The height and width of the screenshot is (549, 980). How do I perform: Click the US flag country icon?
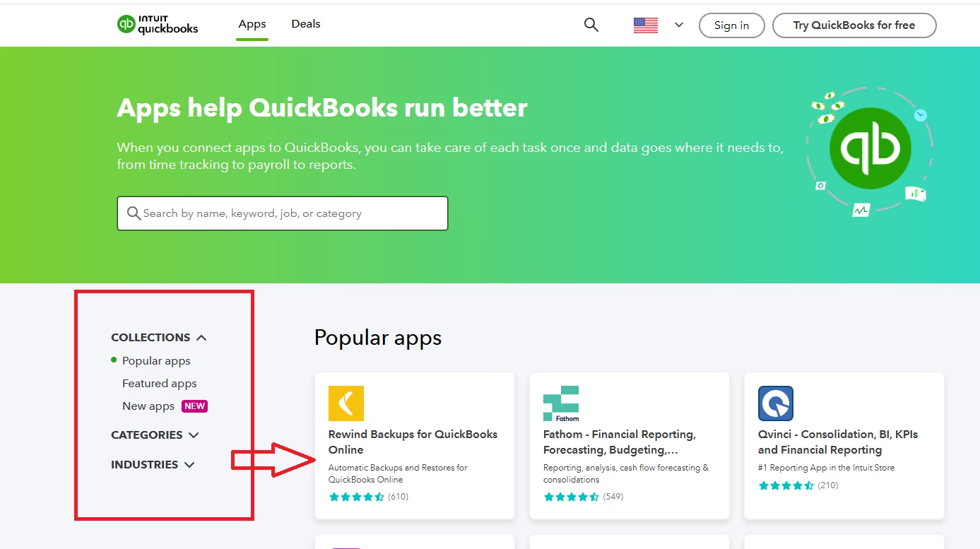tap(646, 25)
